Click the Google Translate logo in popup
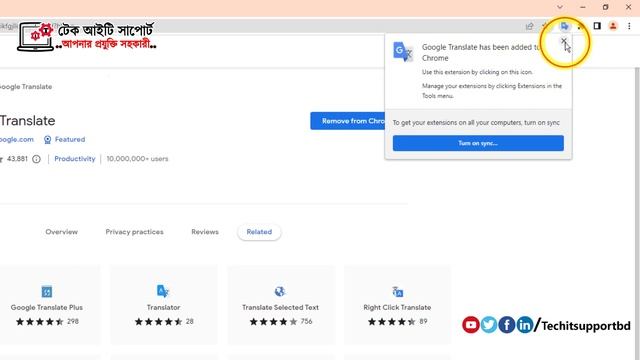 coord(402,52)
